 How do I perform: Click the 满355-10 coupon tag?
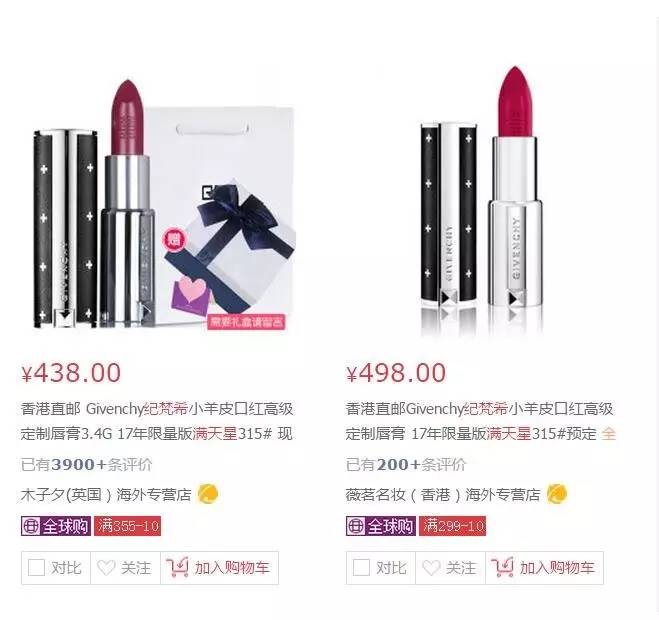128,526
